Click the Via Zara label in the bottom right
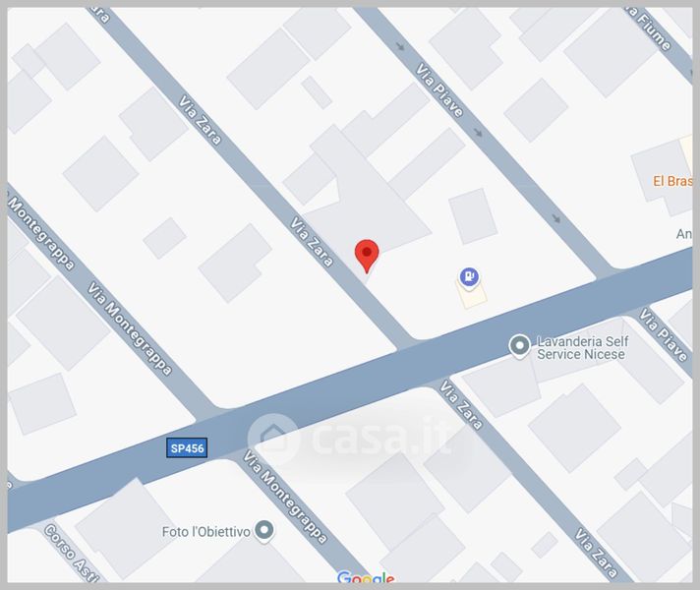Viewport: 700px width, 590px height. pos(596,553)
